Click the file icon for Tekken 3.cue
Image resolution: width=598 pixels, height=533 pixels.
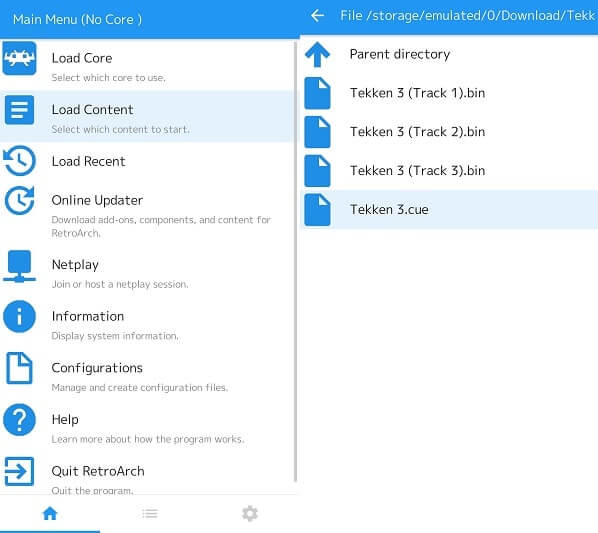(317, 210)
